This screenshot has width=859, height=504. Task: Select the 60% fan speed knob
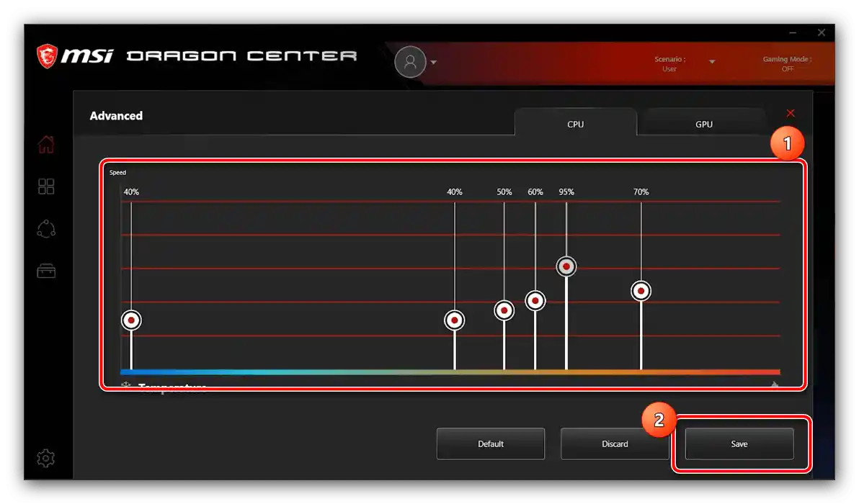[x=535, y=300]
